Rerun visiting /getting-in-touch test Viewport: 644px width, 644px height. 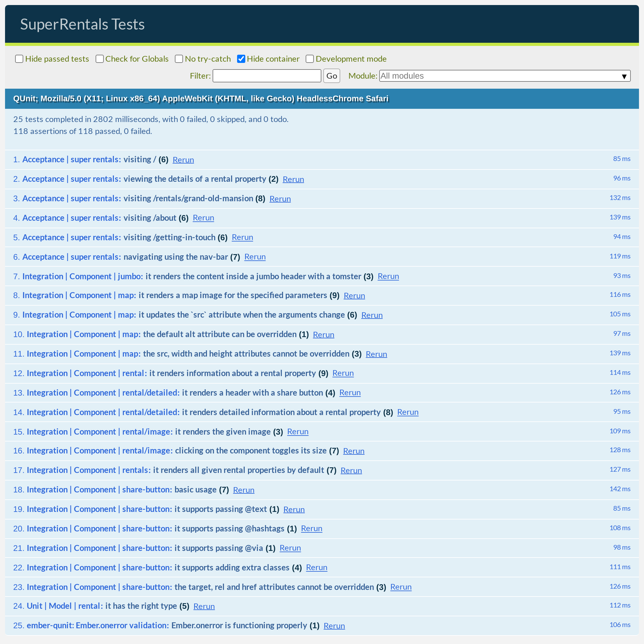(242, 238)
